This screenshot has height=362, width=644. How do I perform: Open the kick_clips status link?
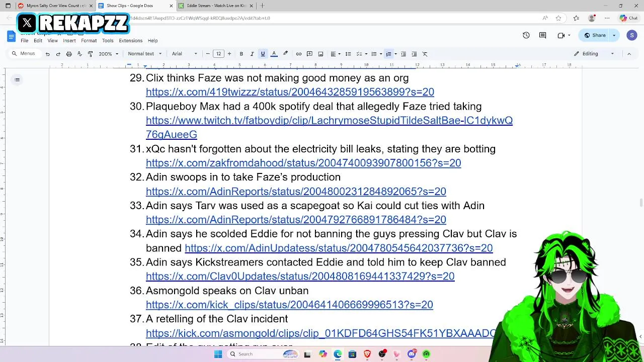coord(289,305)
